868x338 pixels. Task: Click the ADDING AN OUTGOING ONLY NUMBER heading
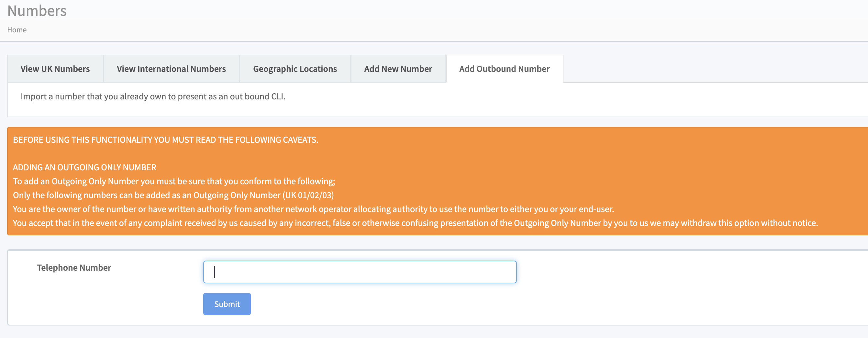click(84, 167)
